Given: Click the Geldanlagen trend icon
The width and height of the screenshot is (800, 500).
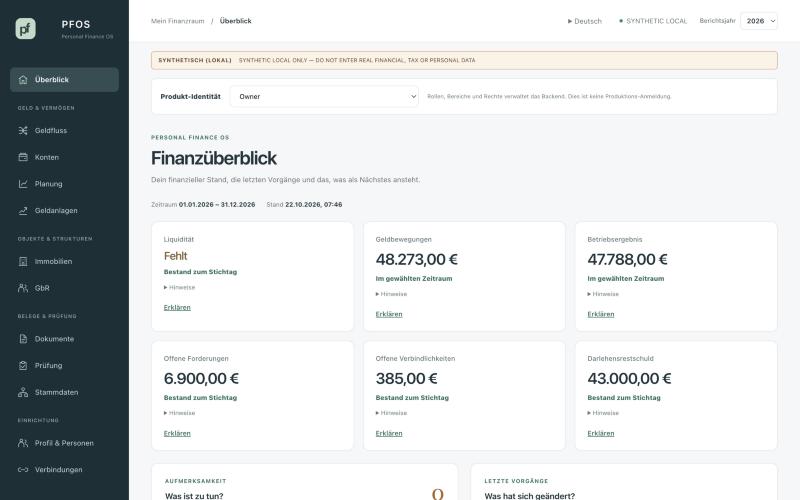Looking at the screenshot, I should (x=23, y=210).
